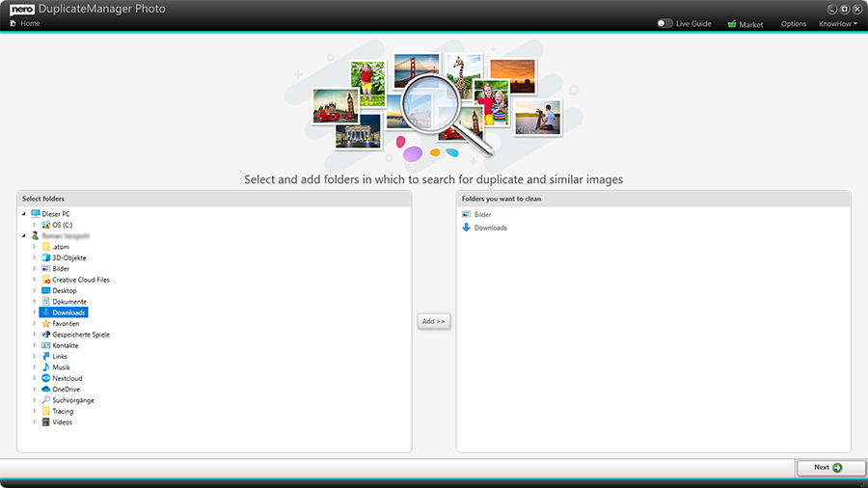The width and height of the screenshot is (868, 488).
Task: Toggle the Live Guide switch
Action: point(665,23)
